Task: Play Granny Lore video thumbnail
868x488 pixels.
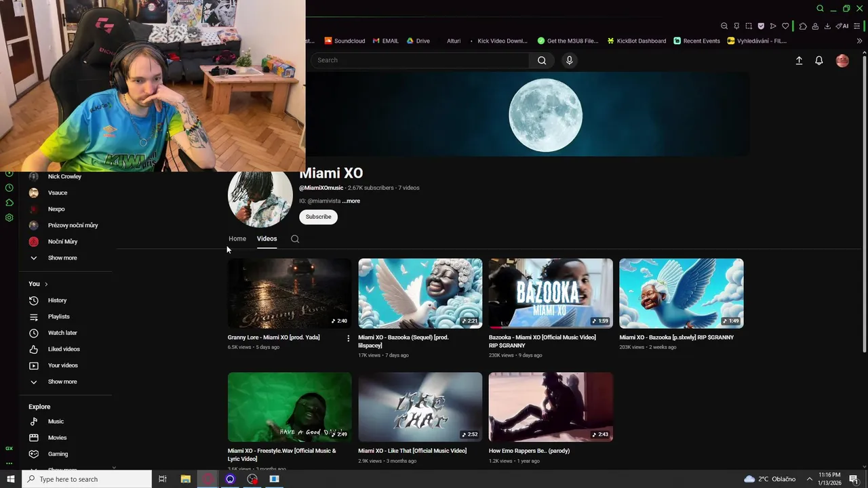Action: 290,293
